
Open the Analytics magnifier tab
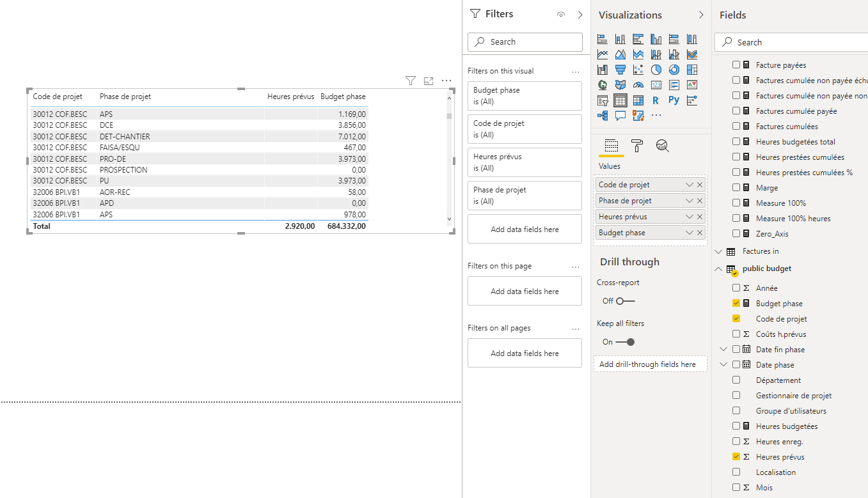[x=663, y=146]
